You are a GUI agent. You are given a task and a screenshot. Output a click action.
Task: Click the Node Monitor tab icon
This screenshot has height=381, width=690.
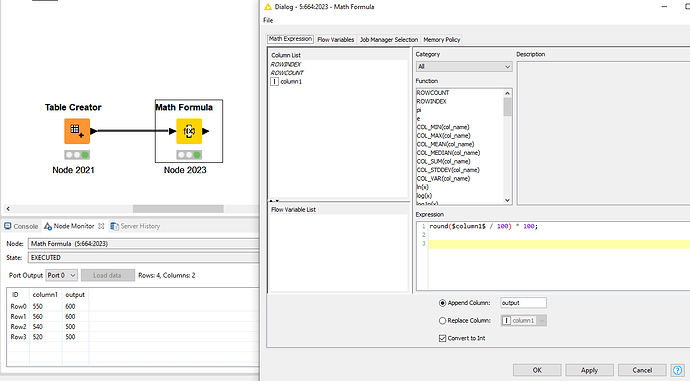[48, 226]
